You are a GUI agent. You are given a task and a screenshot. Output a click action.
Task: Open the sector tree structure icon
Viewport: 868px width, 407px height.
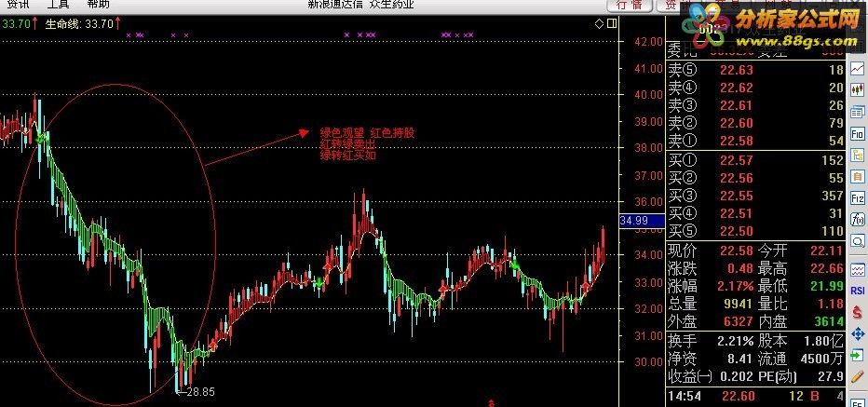click(858, 155)
